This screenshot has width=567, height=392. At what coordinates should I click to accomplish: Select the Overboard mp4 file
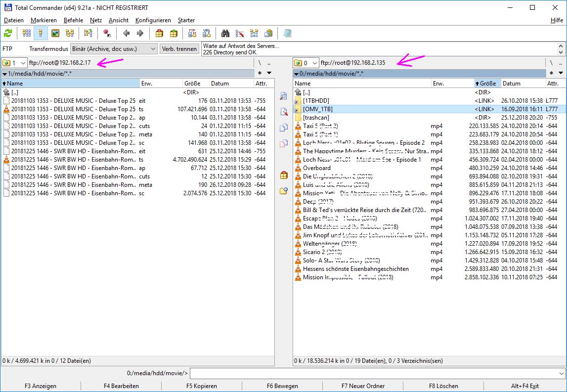point(429,168)
